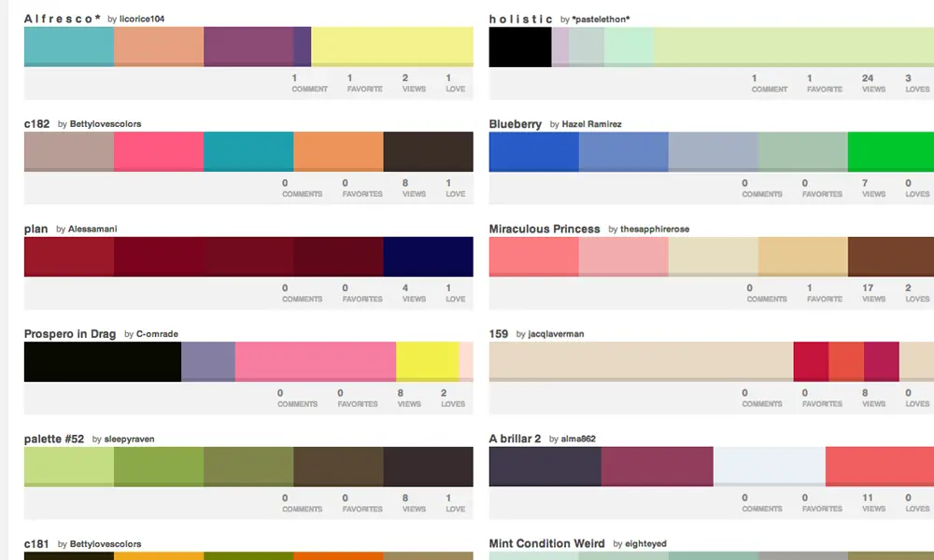Open the c182 palette title
The image size is (934, 560).
click(37, 124)
